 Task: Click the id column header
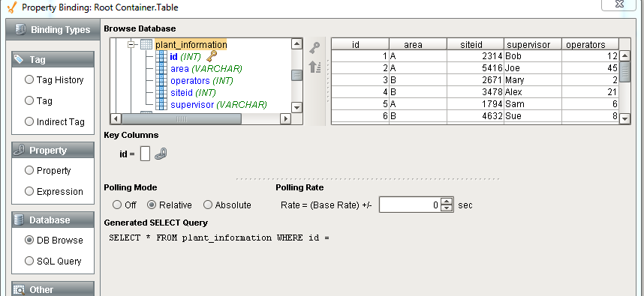[x=360, y=44]
